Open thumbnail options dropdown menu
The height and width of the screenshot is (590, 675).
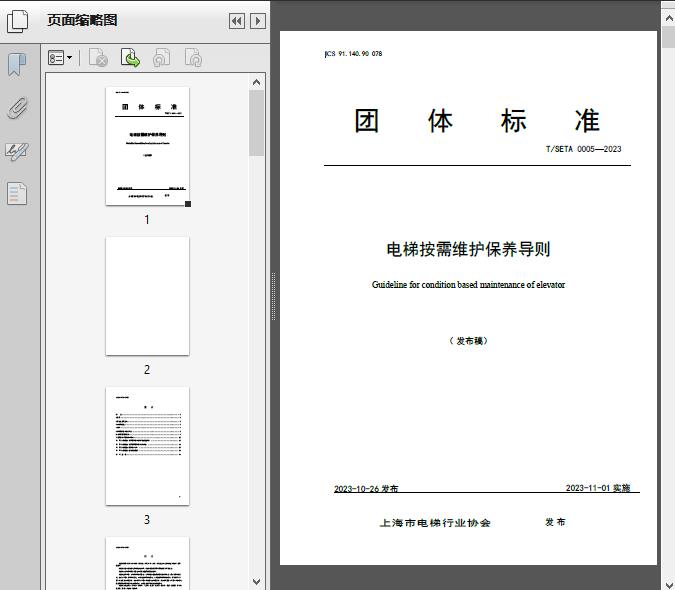click(x=60, y=58)
